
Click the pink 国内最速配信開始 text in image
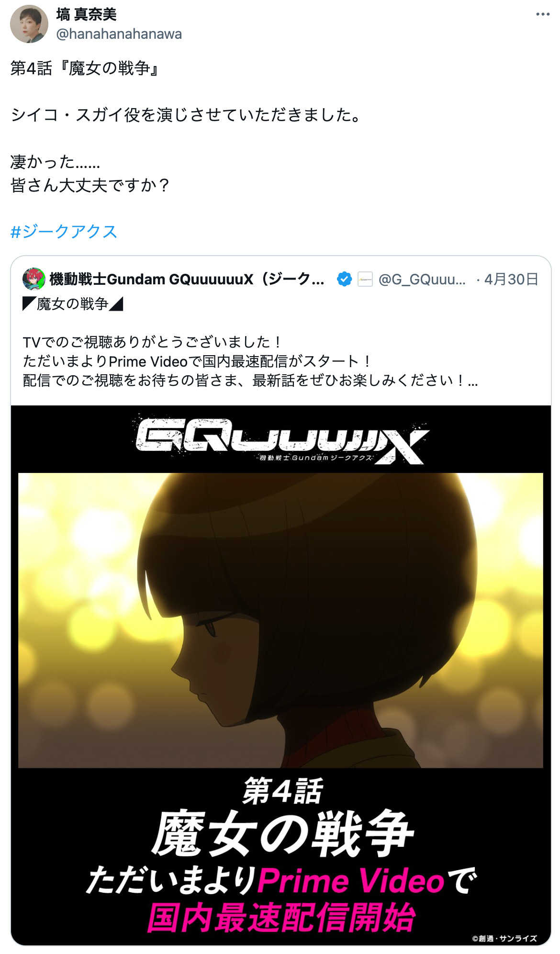click(x=281, y=917)
